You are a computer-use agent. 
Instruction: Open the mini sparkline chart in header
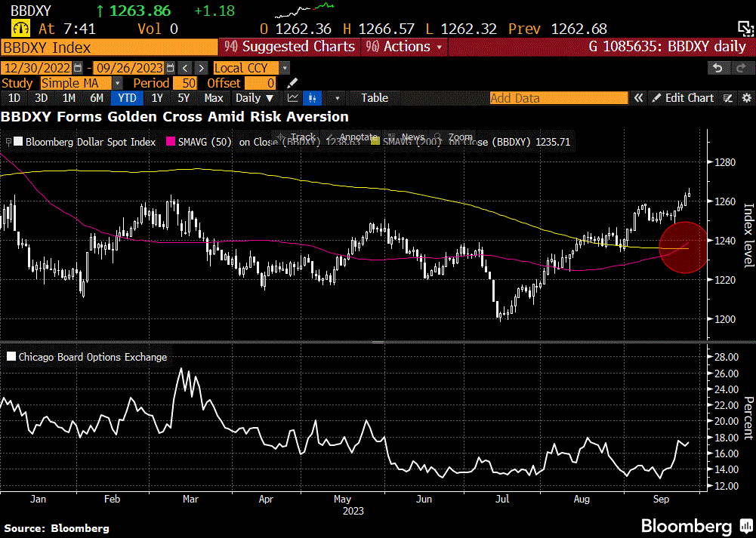pos(304,10)
